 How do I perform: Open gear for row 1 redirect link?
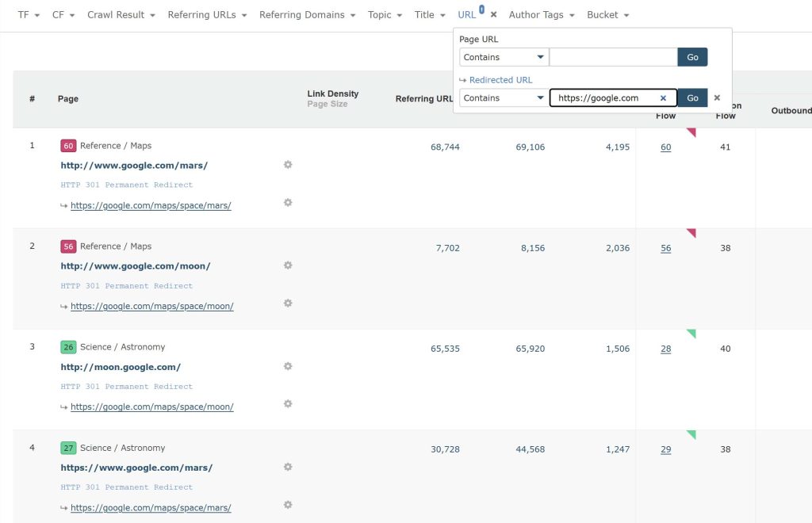tap(288, 202)
